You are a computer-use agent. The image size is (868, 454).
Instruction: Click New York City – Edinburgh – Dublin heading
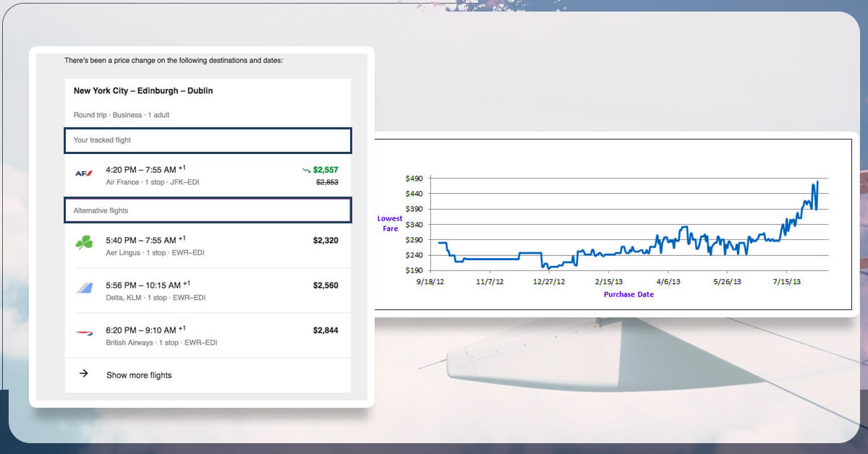tap(143, 91)
